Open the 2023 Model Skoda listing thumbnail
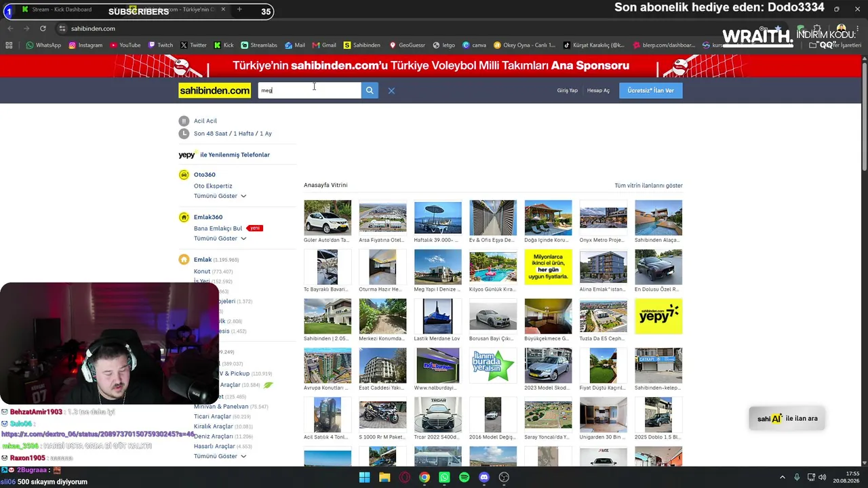 548,365
